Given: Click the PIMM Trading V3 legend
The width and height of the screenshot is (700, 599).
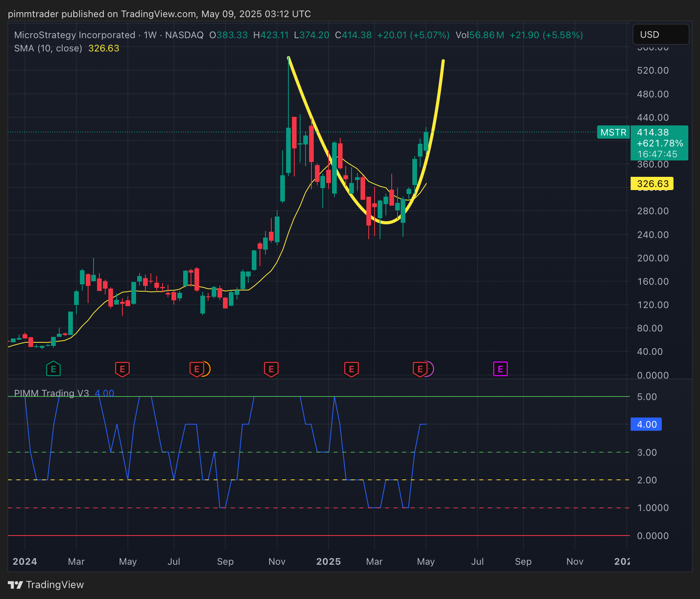Looking at the screenshot, I should point(51,393).
